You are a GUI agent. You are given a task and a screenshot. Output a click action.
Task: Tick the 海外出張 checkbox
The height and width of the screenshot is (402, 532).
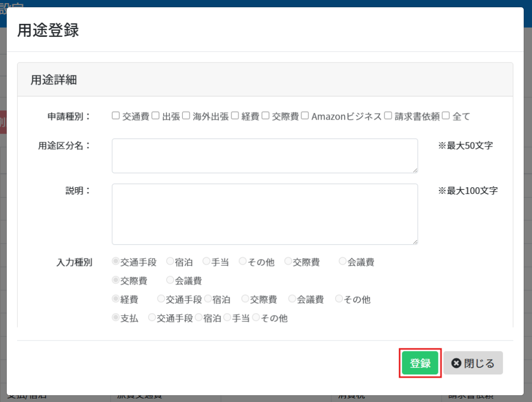point(186,116)
